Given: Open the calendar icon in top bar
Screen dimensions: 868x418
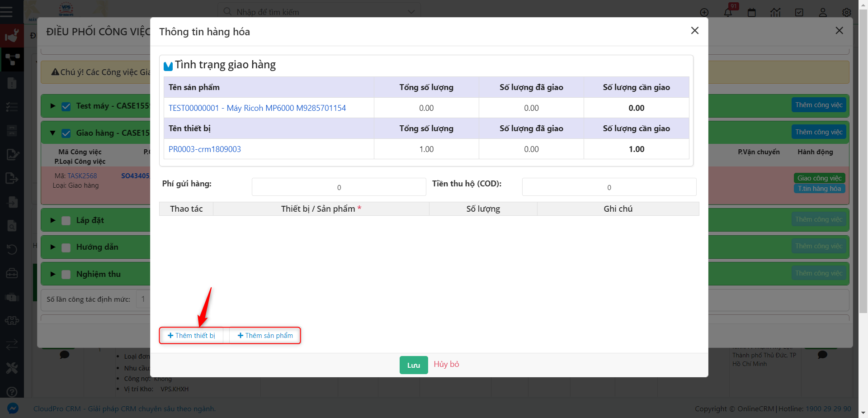Looking at the screenshot, I should pos(752,12).
